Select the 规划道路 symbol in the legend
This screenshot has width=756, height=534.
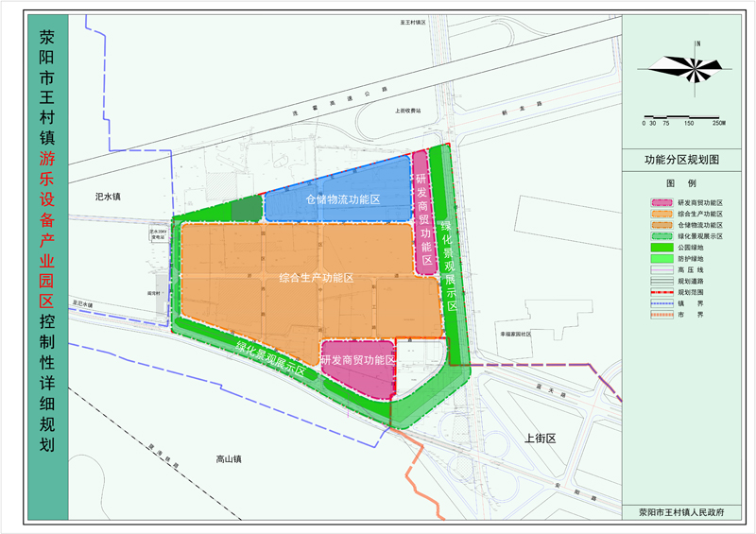(660, 281)
